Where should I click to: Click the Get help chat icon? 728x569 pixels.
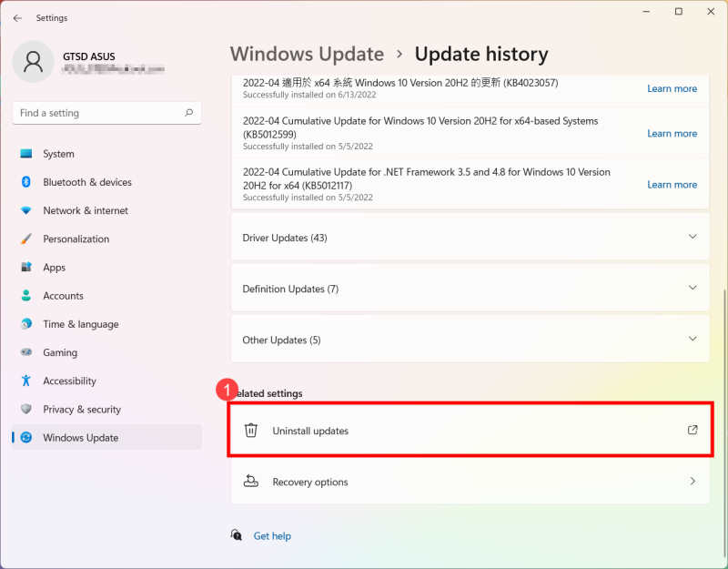click(x=237, y=535)
